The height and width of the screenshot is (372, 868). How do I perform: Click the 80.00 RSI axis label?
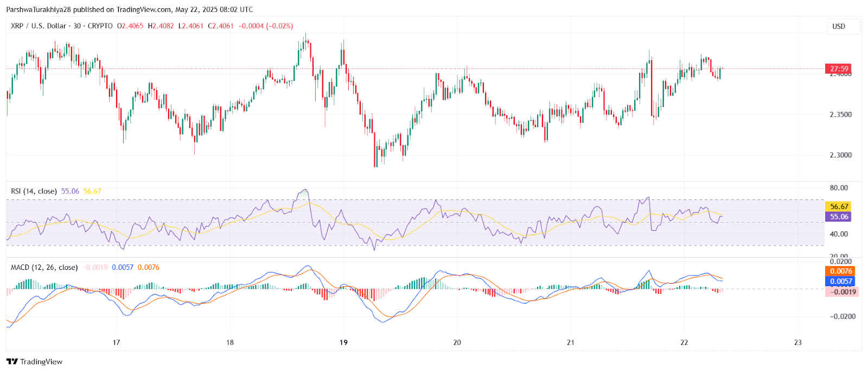coord(839,188)
